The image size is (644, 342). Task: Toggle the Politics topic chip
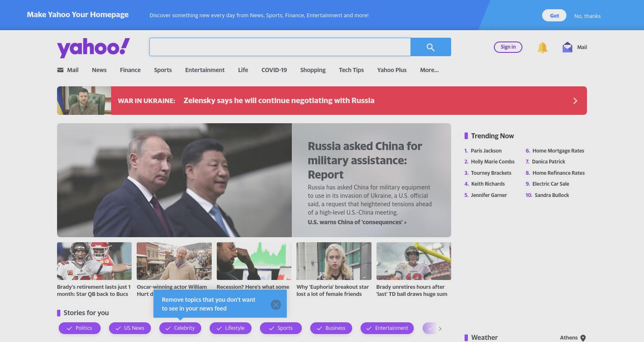(x=80, y=328)
